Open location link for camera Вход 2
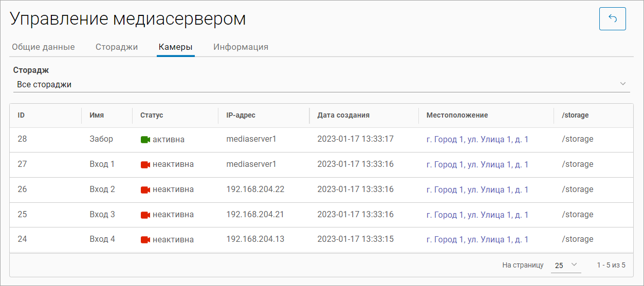 point(477,189)
